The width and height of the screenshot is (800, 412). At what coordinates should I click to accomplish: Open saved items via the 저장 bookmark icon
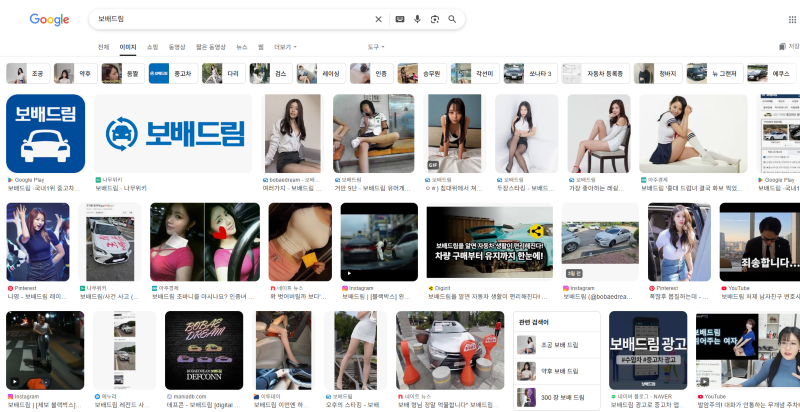[789, 46]
